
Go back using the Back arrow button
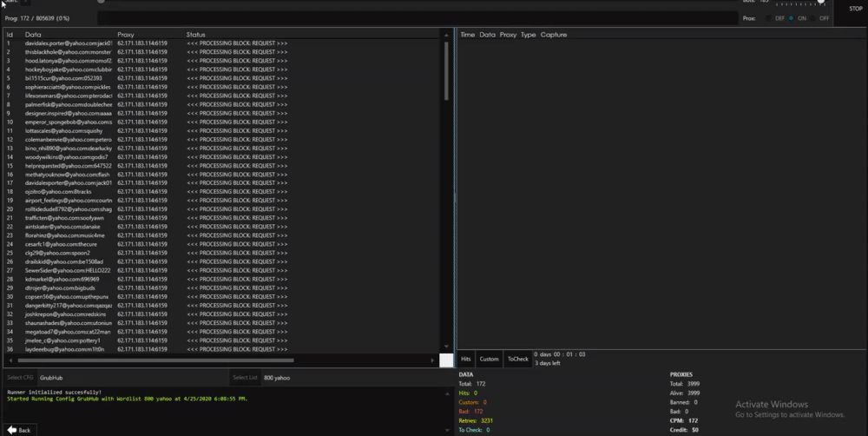[x=19, y=430]
